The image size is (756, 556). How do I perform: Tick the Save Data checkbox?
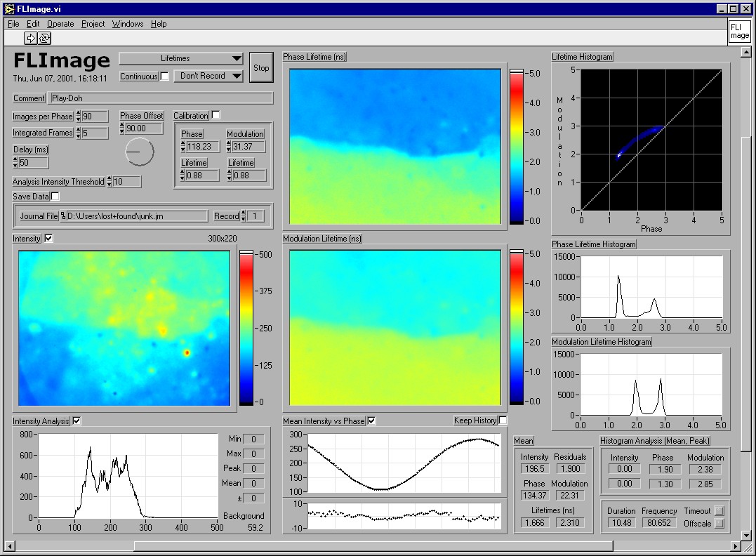55,197
